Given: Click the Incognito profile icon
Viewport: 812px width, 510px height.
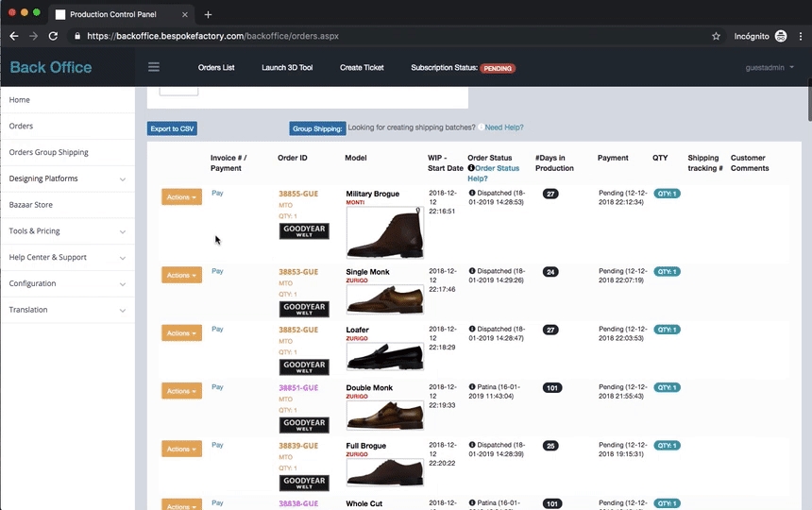Looking at the screenshot, I should 780,36.
